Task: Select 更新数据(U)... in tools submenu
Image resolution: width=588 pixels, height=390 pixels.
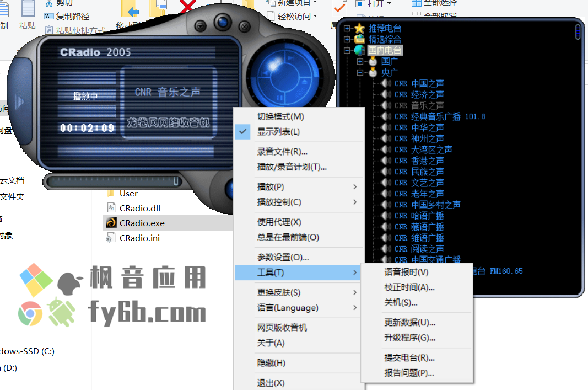Action: [x=417, y=323]
